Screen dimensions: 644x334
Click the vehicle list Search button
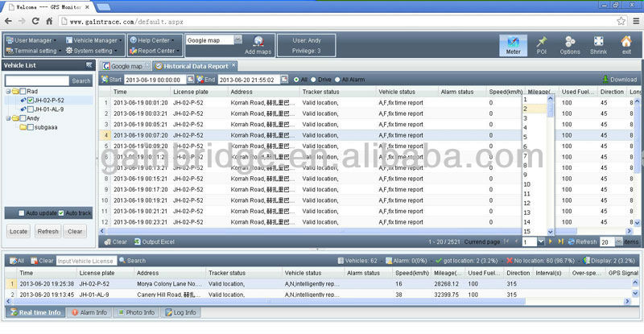[81, 81]
